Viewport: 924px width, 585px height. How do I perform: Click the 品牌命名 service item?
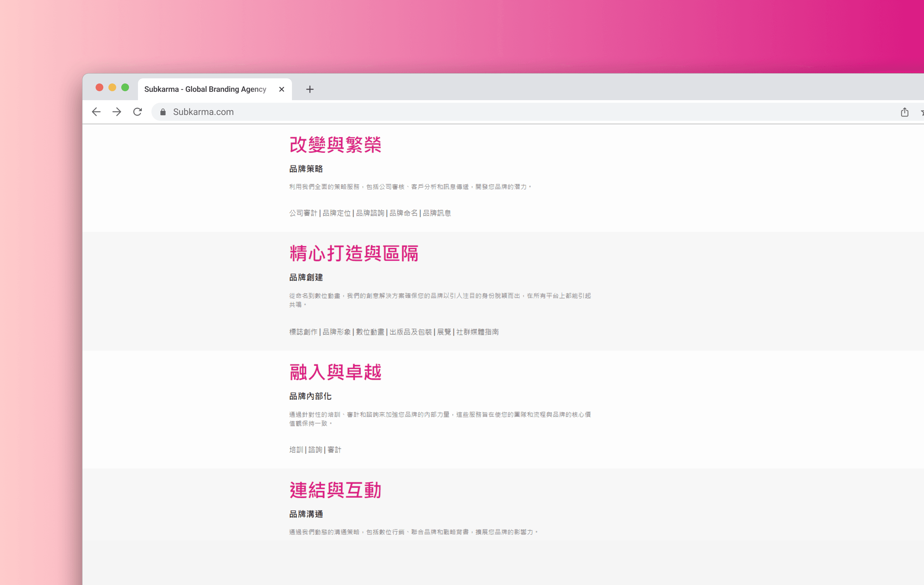click(x=403, y=213)
